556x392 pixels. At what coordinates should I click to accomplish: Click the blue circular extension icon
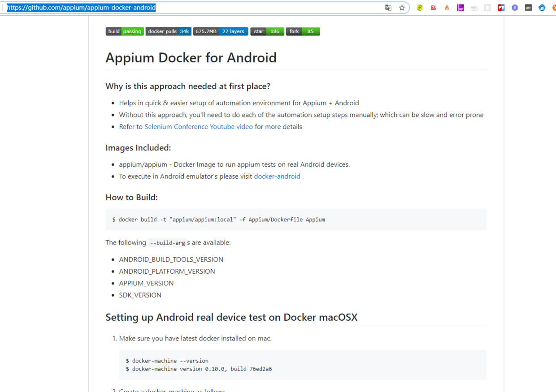click(x=542, y=8)
